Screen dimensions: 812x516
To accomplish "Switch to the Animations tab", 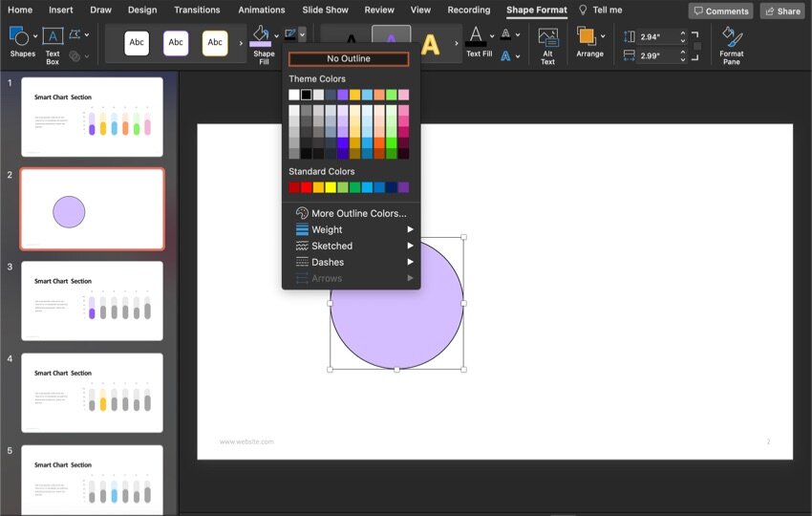I will [261, 11].
